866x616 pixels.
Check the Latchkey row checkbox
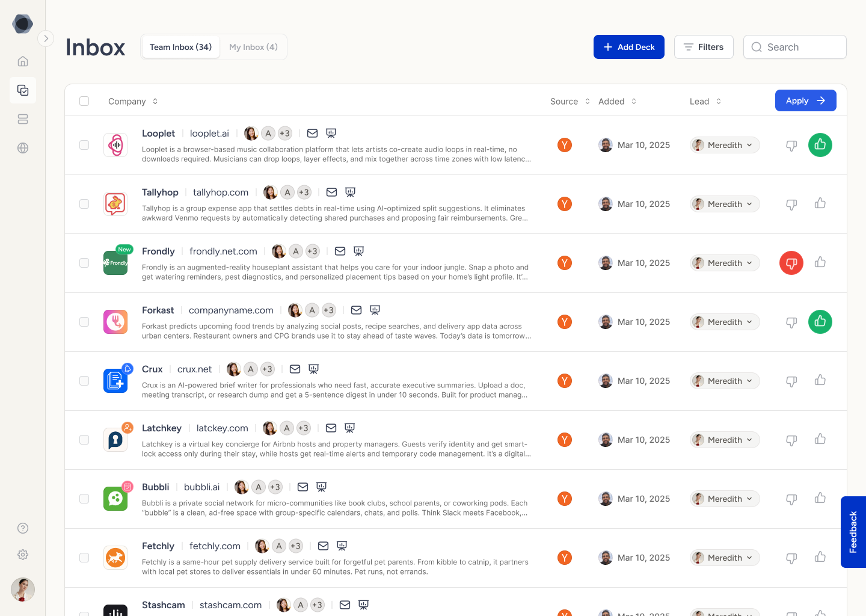coord(84,440)
